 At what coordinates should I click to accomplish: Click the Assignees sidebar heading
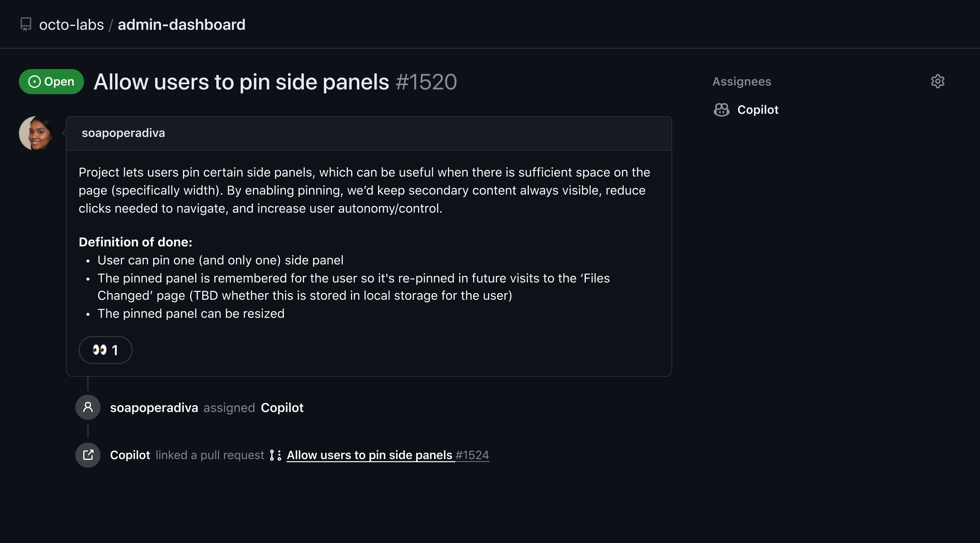pos(742,82)
